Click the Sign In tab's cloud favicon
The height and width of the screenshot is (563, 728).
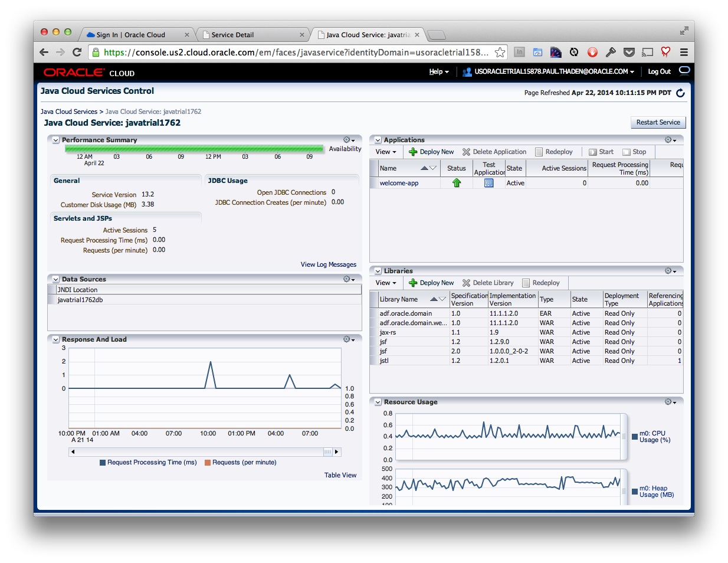click(90, 35)
